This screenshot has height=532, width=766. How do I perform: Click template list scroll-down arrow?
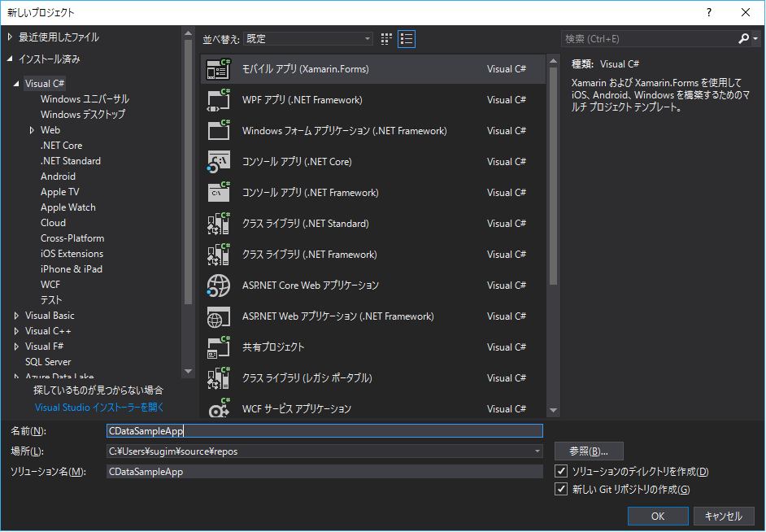tap(553, 410)
